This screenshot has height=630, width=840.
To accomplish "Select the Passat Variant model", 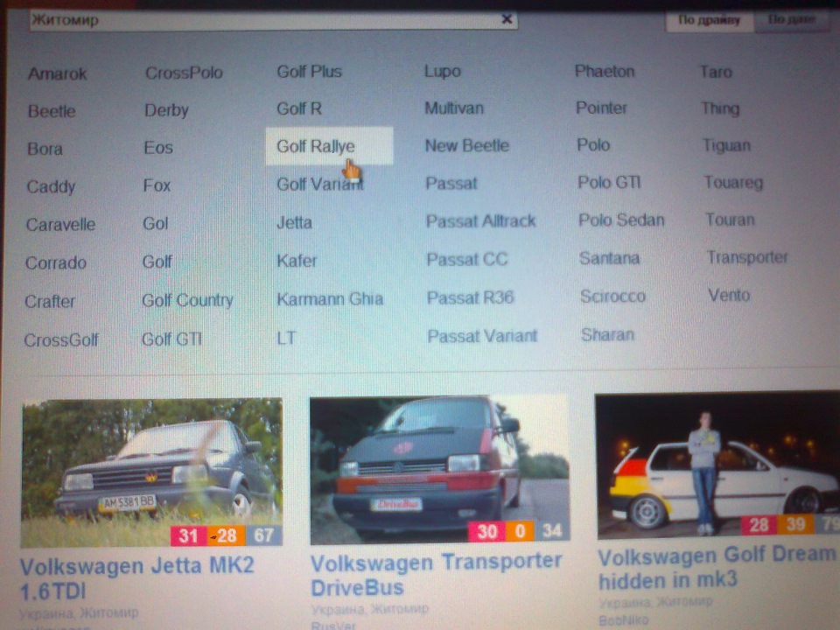I will click(x=482, y=336).
